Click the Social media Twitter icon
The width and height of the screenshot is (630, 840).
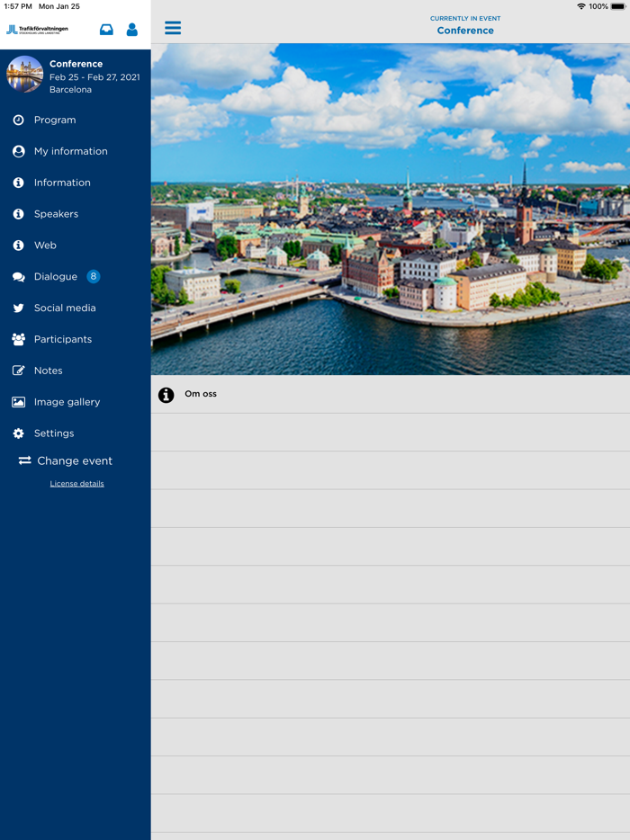18,308
